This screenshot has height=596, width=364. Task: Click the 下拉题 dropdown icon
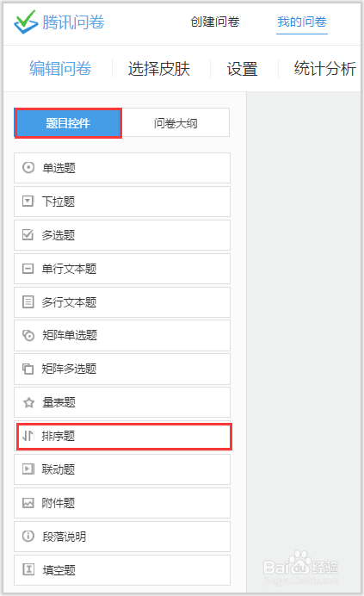(x=28, y=201)
